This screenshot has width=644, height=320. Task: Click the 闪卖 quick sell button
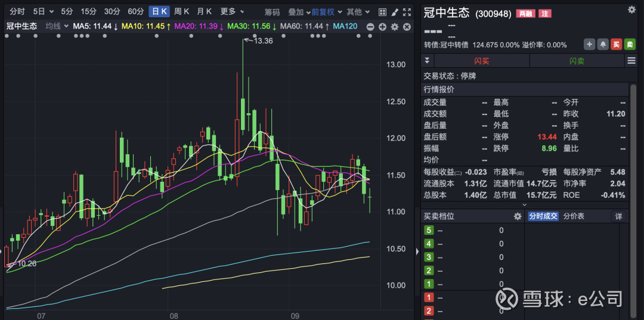click(577, 61)
